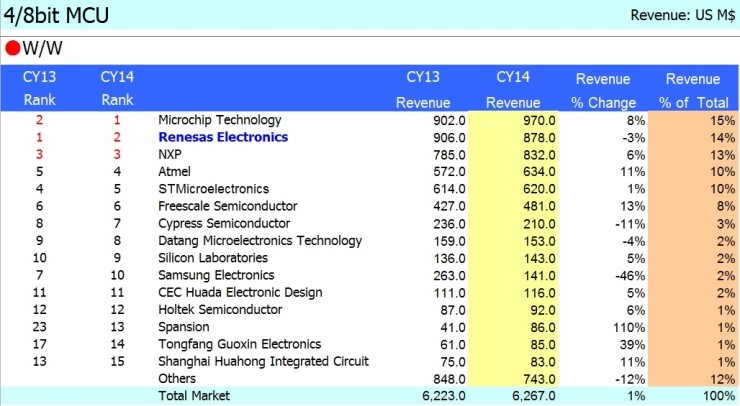Click Cypress revenue change '-11%'
This screenshot has height=406, width=740.
(630, 224)
